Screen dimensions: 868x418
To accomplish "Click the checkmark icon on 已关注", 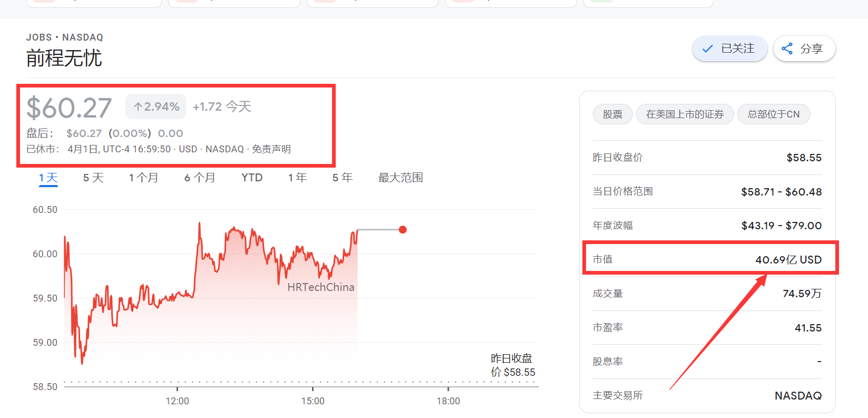I will pos(707,49).
